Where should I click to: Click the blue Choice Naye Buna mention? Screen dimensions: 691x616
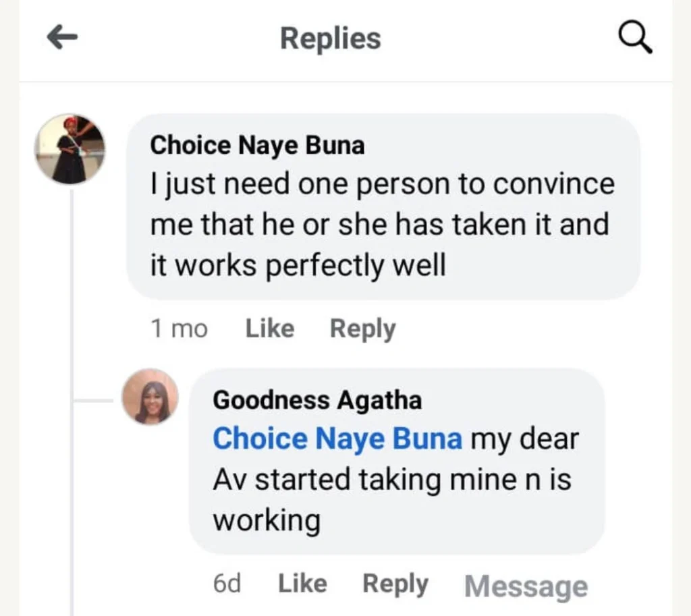pyautogui.click(x=337, y=439)
